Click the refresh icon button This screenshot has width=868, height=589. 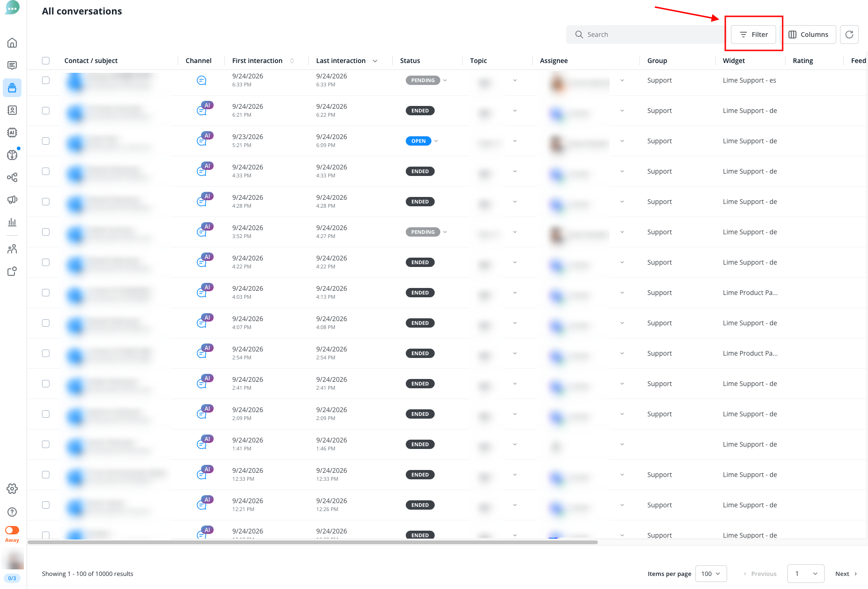pos(849,35)
